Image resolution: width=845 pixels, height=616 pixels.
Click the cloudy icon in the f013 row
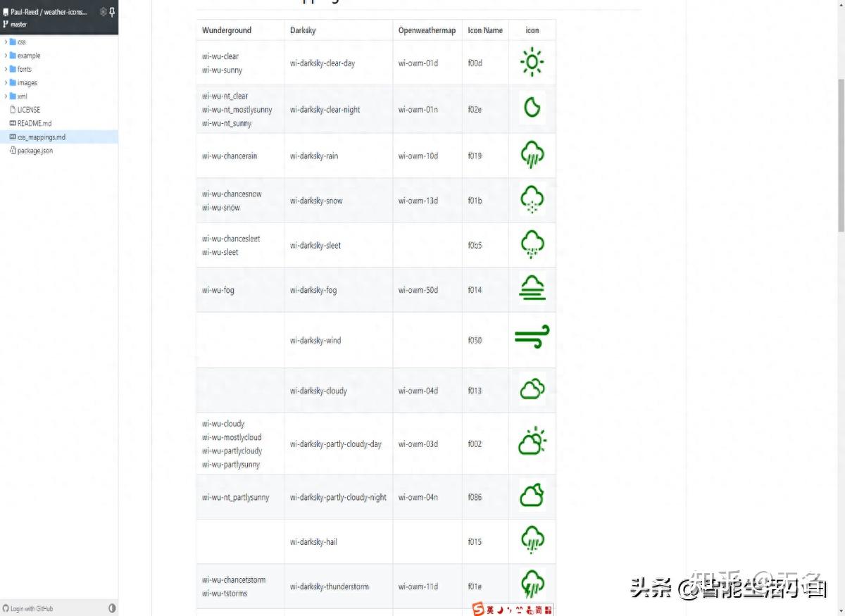point(532,389)
